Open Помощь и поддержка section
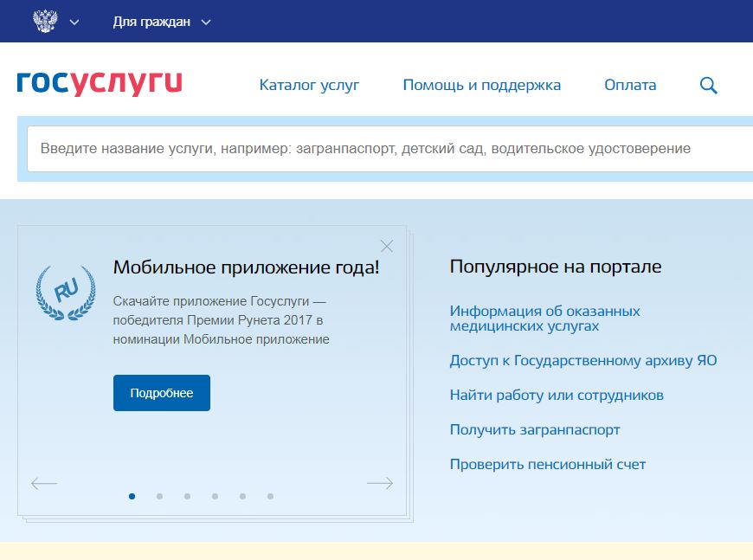Screen dimensions: 753x560 tap(481, 85)
